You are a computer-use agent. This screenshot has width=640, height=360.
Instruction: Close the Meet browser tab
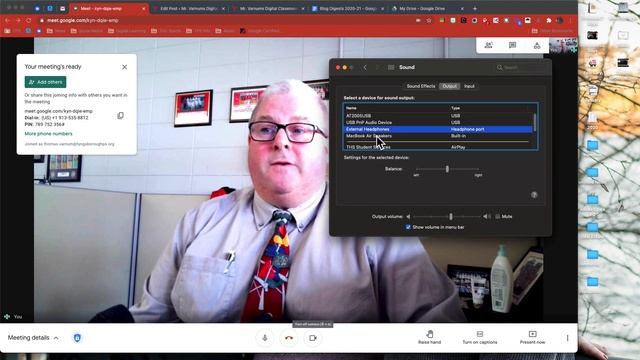[143, 9]
